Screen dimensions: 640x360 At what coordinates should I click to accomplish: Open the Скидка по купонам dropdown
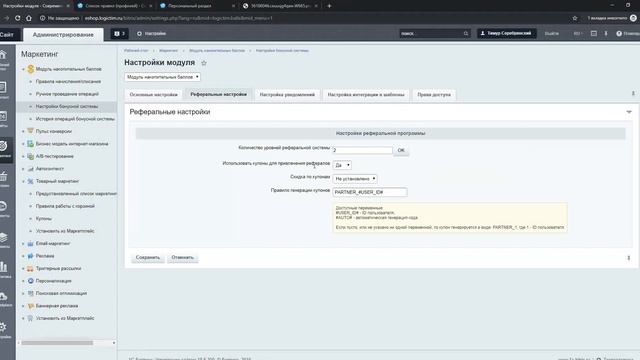coord(355,179)
